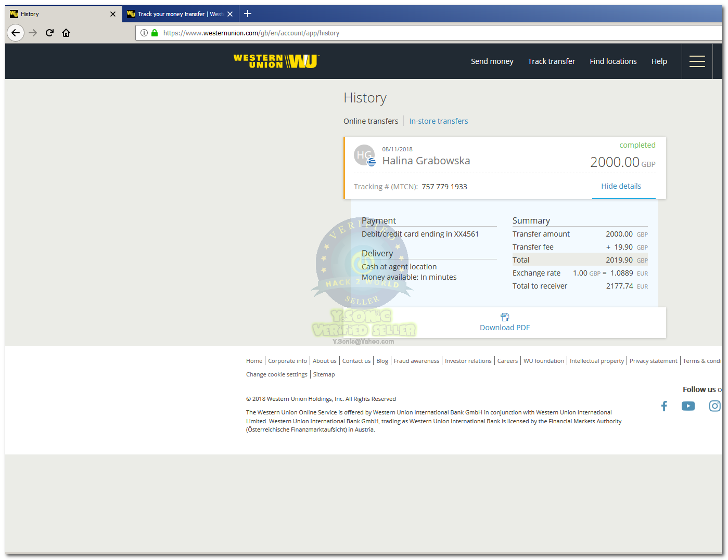Click the MTCN number 757 779 1933

coord(444,187)
